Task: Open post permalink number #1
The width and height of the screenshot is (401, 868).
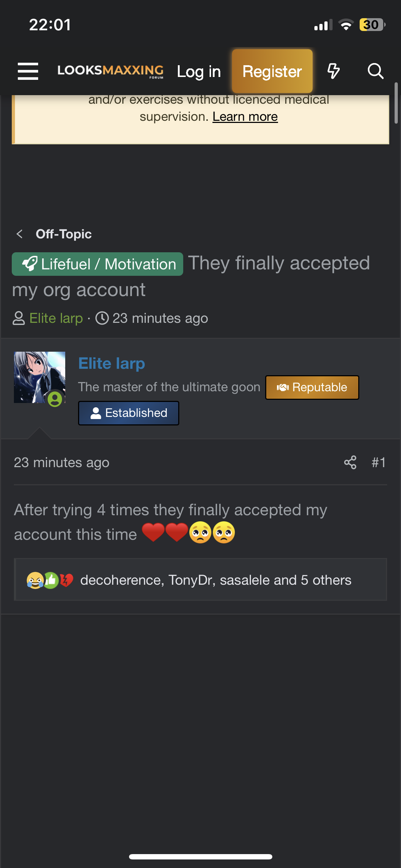Action: (x=378, y=463)
